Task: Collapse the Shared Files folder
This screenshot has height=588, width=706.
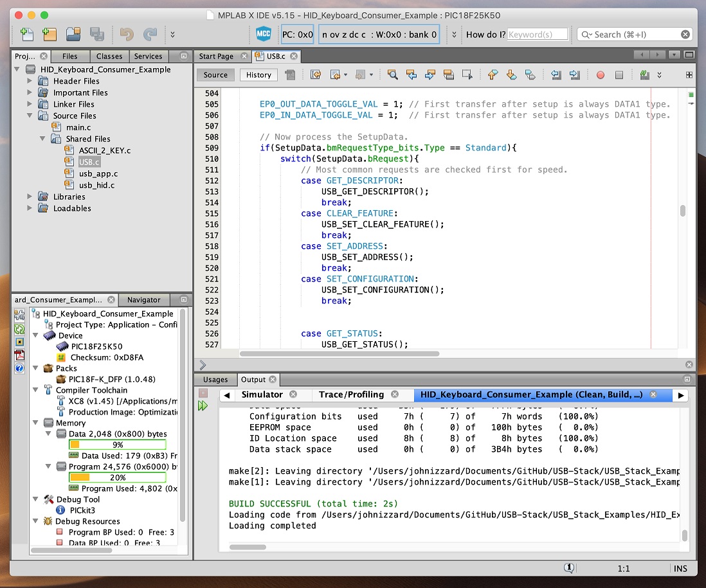Action: (x=42, y=139)
